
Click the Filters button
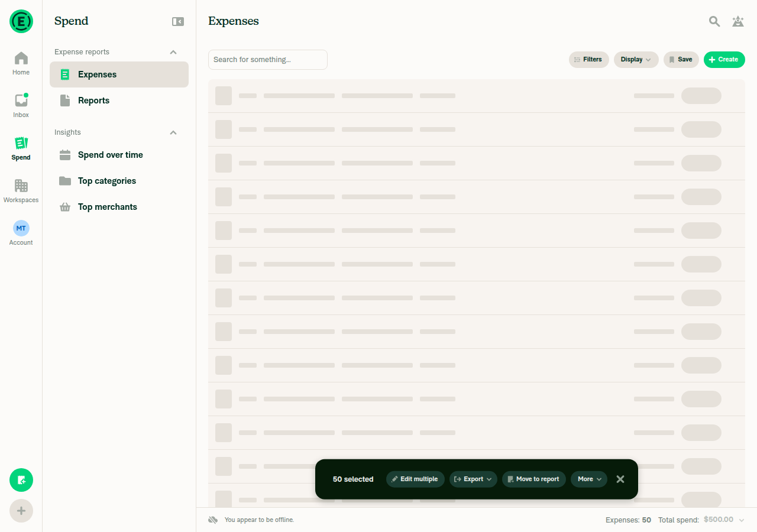tap(589, 60)
